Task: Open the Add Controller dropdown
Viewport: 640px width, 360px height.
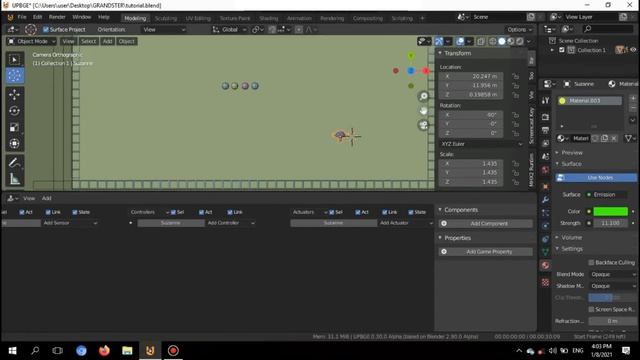Action: [231, 223]
